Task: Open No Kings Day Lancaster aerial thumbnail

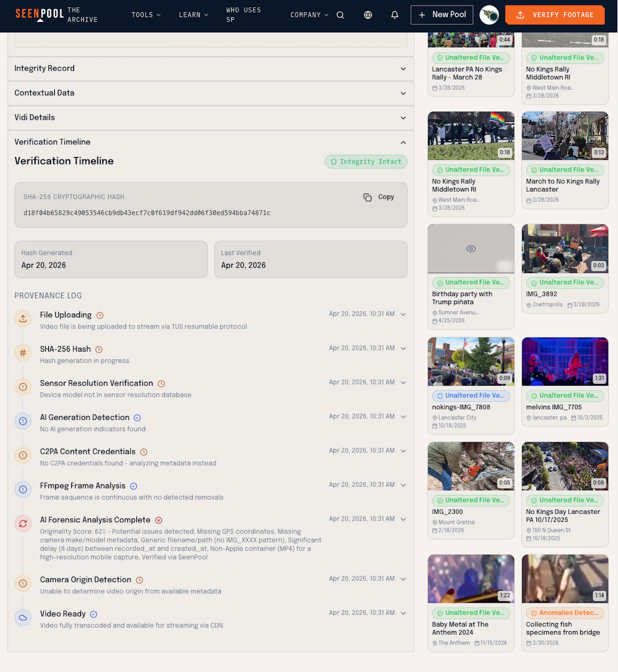Action: pos(565,466)
